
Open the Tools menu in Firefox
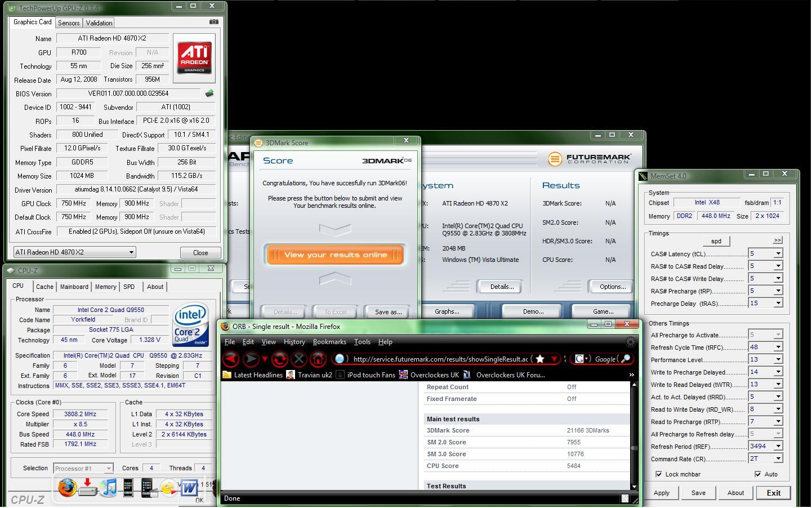click(362, 342)
